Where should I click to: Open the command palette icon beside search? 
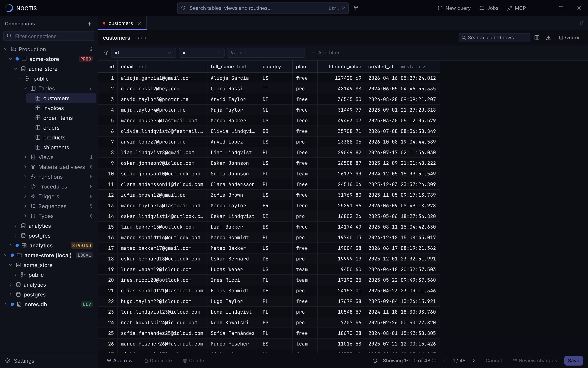pyautogui.click(x=356, y=8)
